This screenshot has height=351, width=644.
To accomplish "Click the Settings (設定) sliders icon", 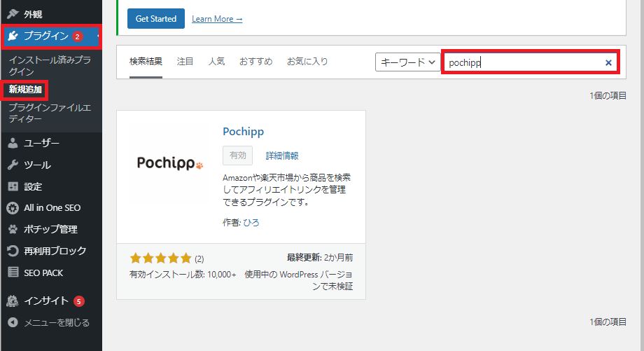I will (x=13, y=186).
